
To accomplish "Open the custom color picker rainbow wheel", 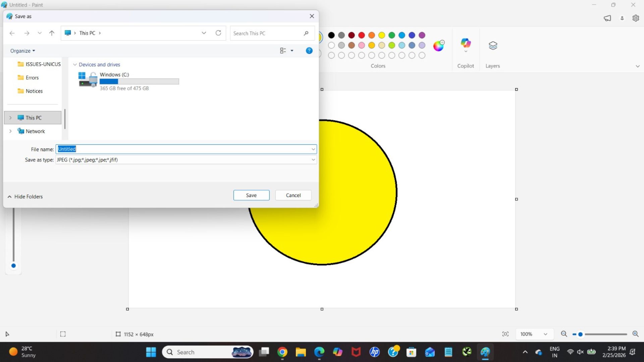I will [438, 46].
